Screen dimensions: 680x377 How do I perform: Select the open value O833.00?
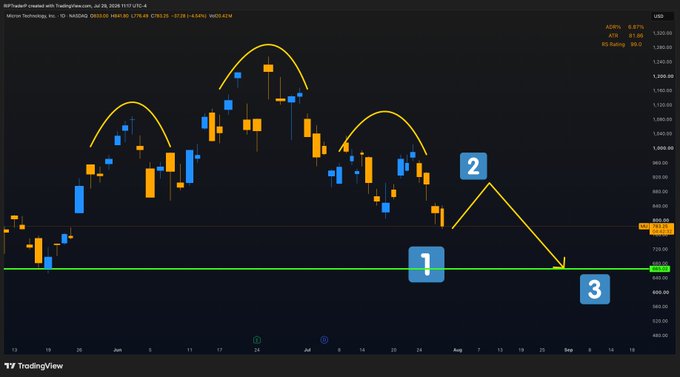(x=99, y=16)
